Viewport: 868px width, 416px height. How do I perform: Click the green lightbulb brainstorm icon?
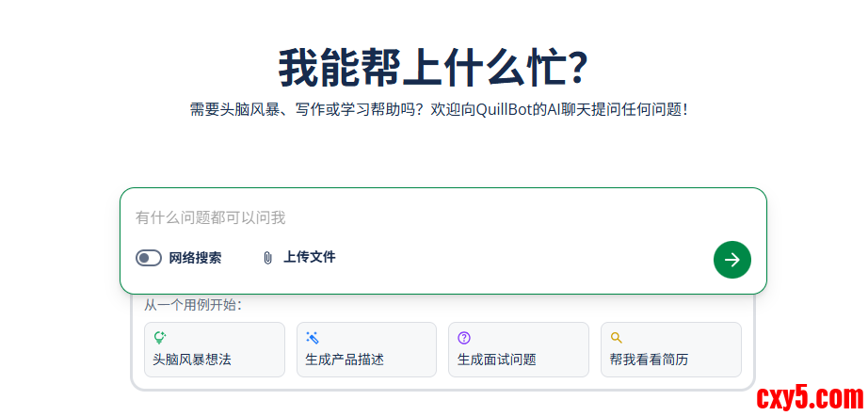(x=160, y=337)
